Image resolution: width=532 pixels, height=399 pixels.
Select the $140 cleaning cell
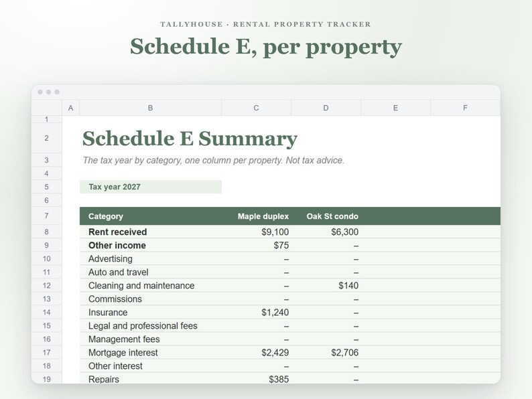point(326,285)
